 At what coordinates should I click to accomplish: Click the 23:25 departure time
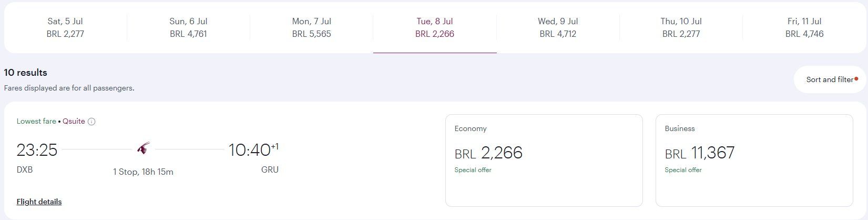[x=37, y=150]
